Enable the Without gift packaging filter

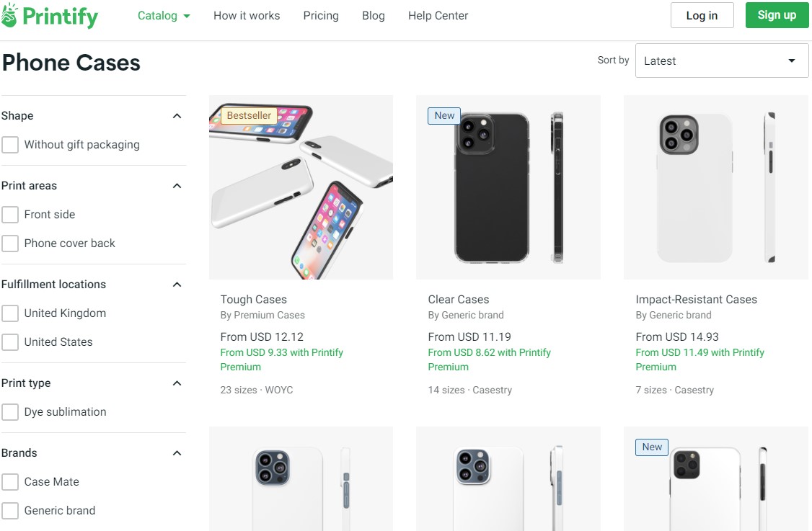click(x=10, y=144)
